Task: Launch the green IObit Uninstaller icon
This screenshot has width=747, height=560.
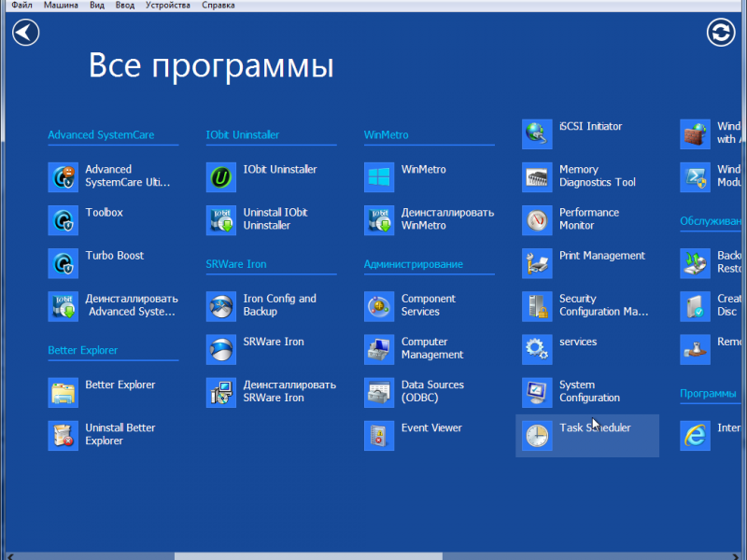Action: 221,177
